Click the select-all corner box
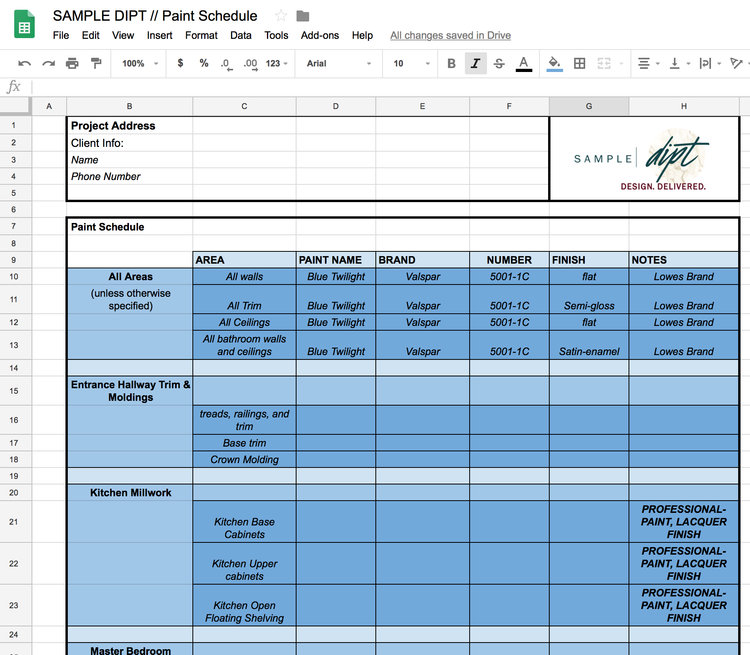750x655 pixels. tap(15, 106)
